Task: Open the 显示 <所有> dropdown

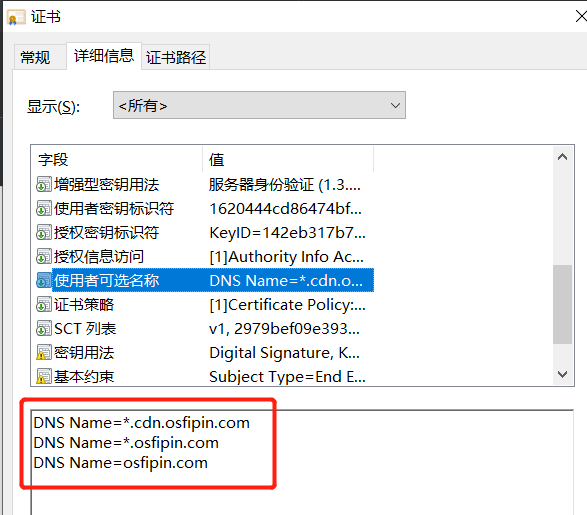Action: pos(259,105)
